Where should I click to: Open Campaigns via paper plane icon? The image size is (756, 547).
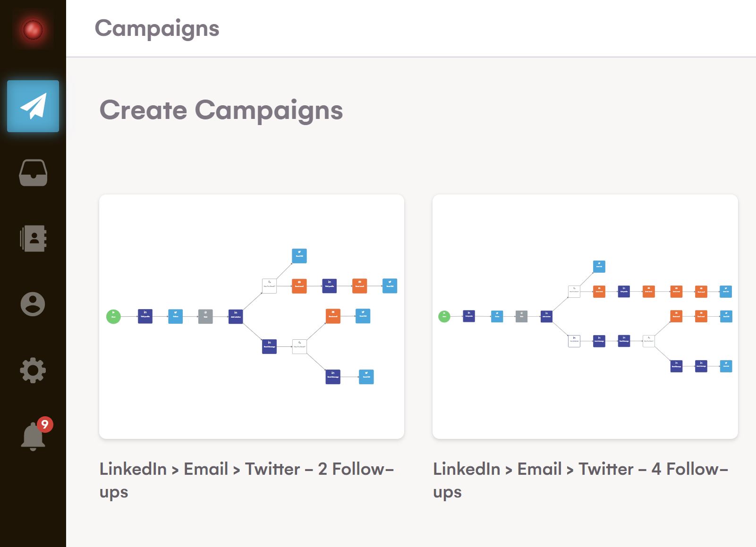[33, 106]
